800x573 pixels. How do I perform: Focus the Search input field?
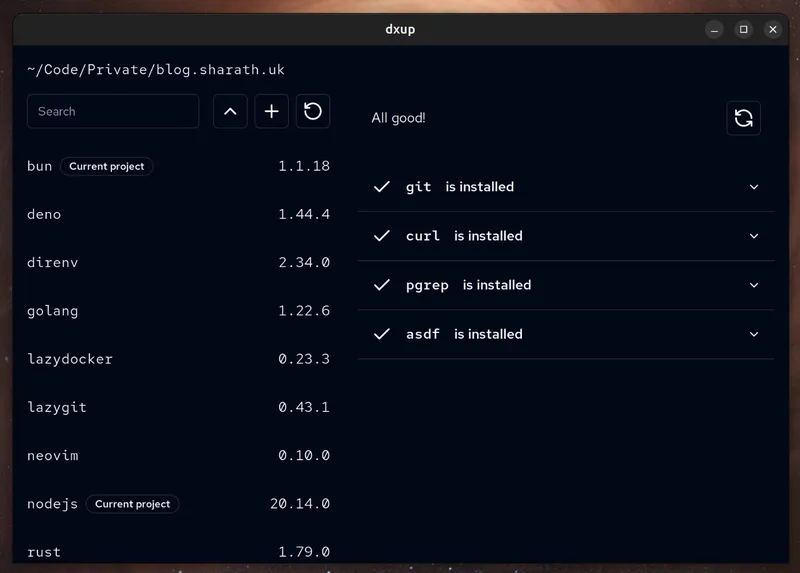[x=113, y=111]
